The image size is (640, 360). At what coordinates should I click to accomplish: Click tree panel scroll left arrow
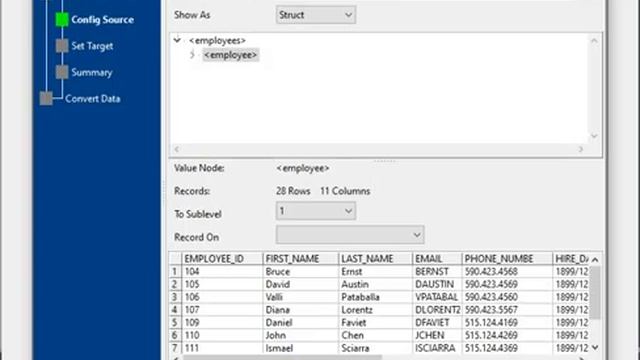177,149
